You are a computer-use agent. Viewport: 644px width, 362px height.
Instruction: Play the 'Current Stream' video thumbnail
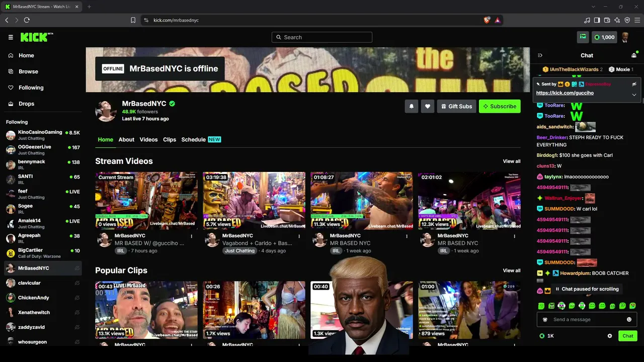[146, 201]
